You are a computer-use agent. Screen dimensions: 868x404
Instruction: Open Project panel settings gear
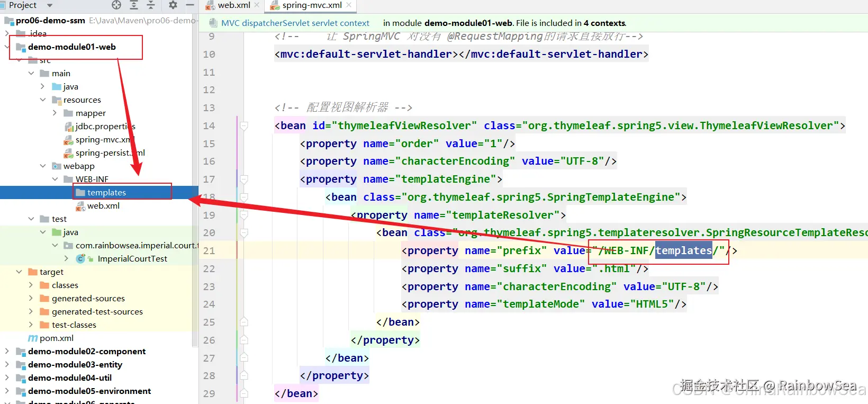173,5
